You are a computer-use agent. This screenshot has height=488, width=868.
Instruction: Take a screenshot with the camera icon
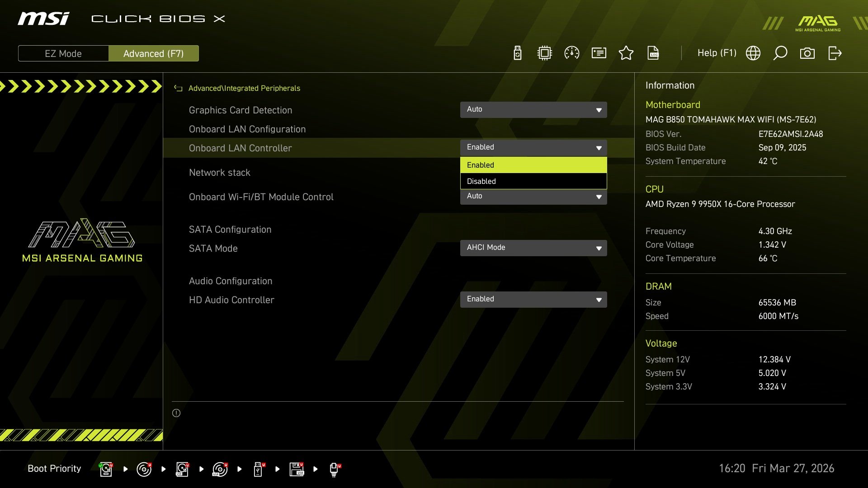point(807,53)
